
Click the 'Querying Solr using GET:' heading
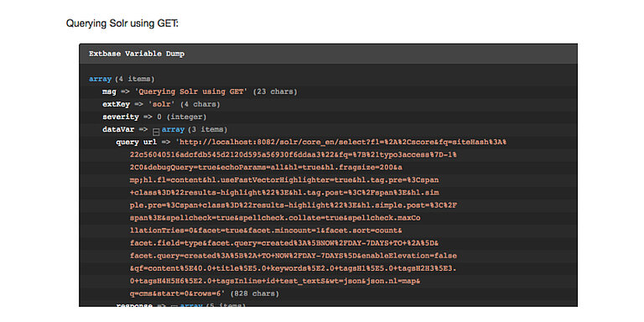coord(122,23)
